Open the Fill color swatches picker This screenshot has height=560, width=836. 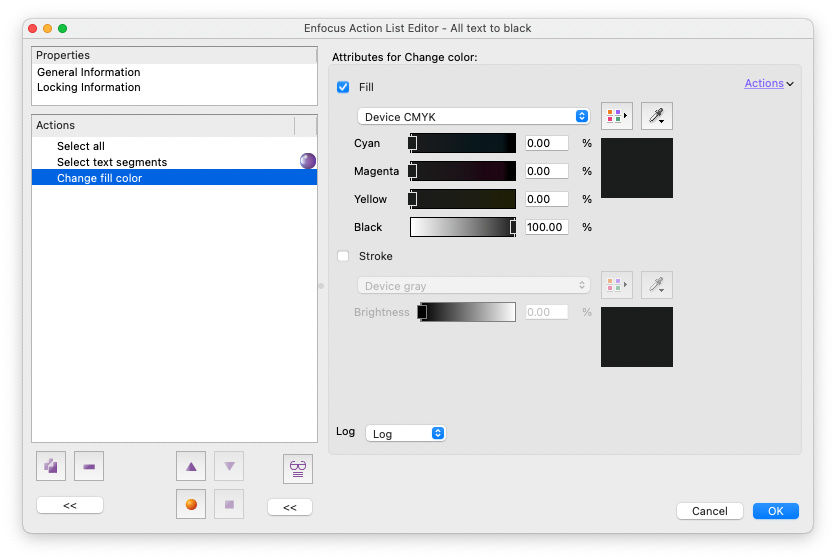(617, 116)
